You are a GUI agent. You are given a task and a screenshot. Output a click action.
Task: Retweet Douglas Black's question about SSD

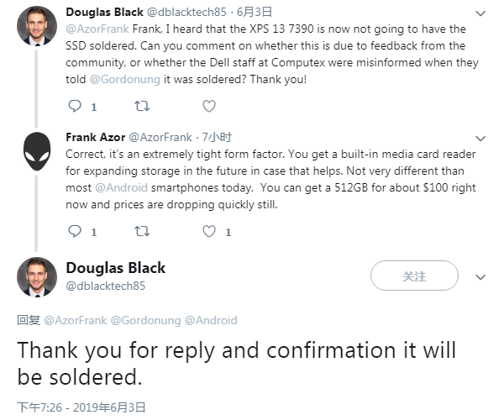point(141,107)
